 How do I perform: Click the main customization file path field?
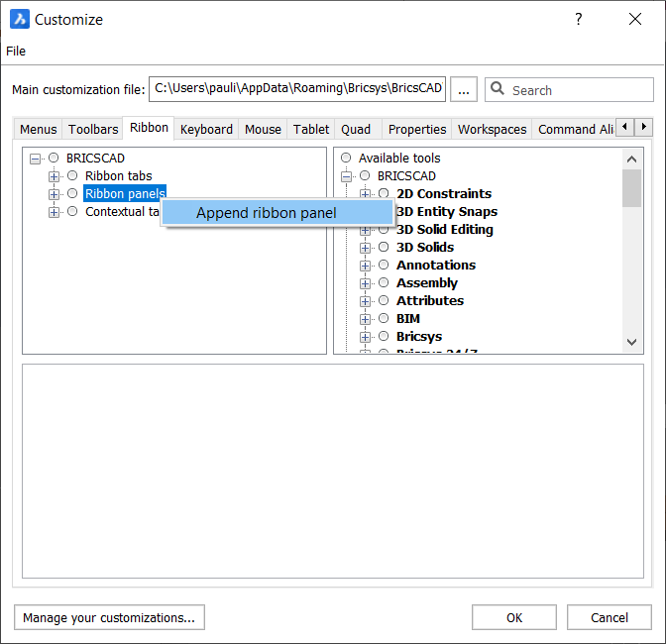[x=297, y=89]
